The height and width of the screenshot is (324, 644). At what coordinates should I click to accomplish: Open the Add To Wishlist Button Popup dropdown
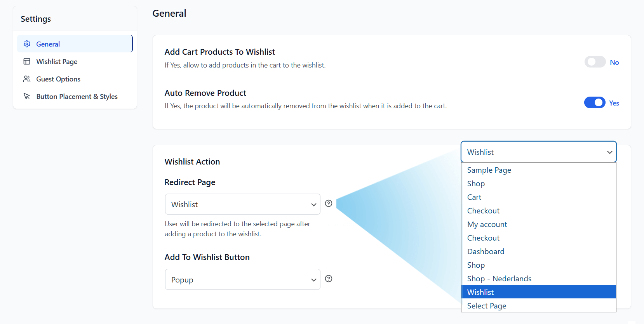[x=242, y=279]
